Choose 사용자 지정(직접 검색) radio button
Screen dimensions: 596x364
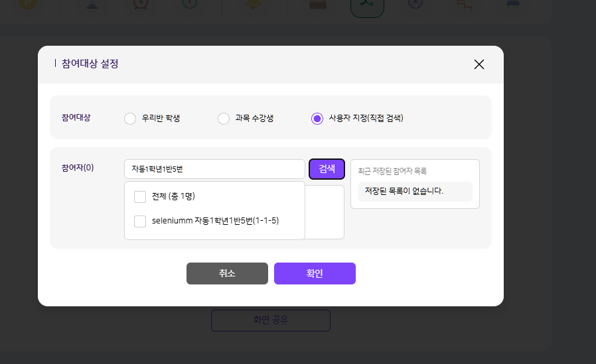pos(317,119)
